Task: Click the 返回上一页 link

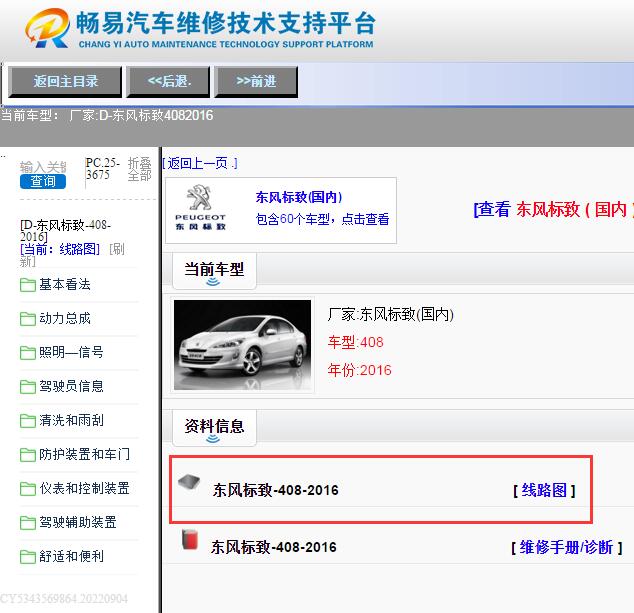Action: pyautogui.click(x=200, y=163)
